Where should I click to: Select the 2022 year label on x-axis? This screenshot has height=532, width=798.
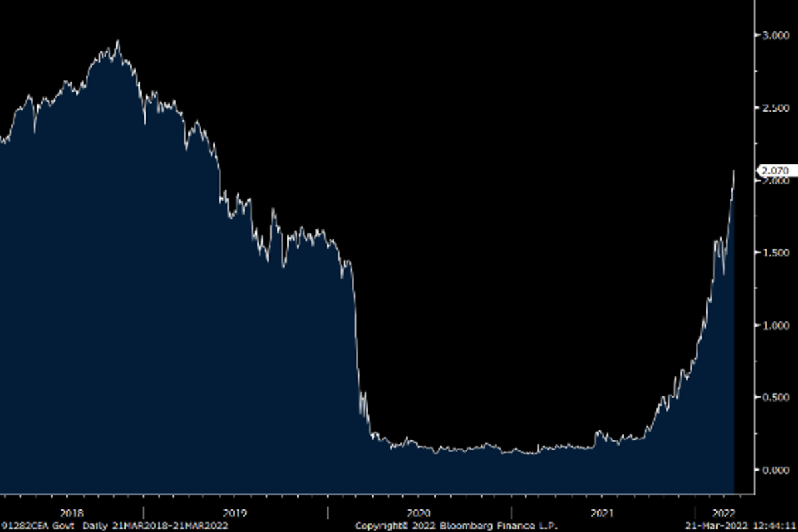[723, 513]
